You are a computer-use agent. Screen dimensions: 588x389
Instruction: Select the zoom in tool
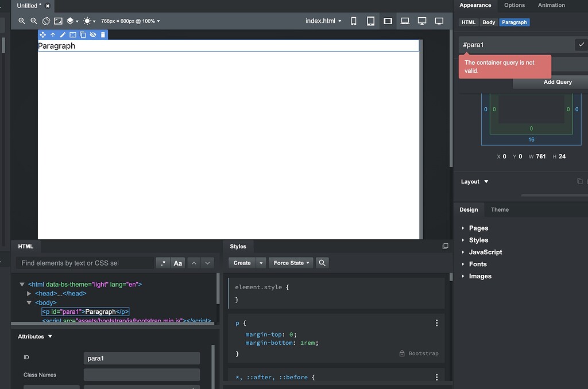22,21
